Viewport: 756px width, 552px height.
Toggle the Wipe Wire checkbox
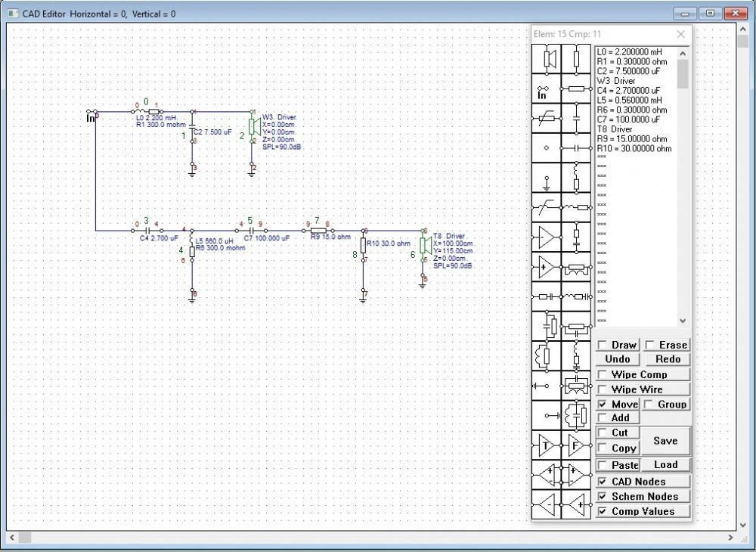point(602,389)
